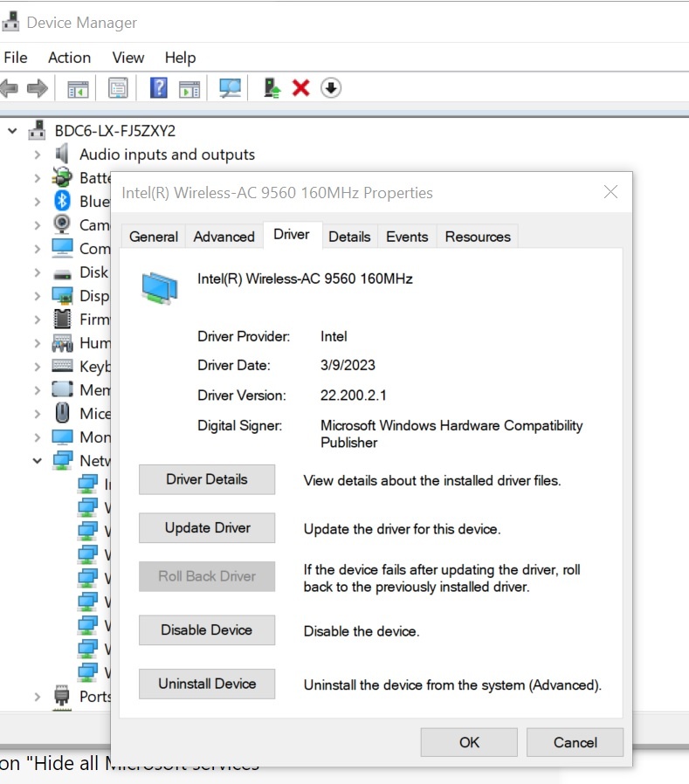Image resolution: width=689 pixels, height=784 pixels.
Task: Close the wireless Properties dialog
Action: pos(610,192)
